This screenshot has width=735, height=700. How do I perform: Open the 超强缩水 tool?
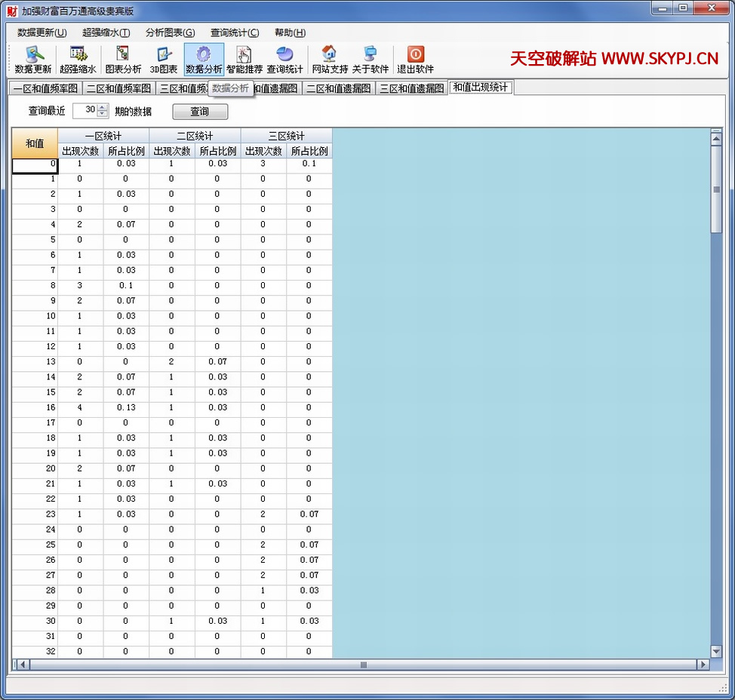pyautogui.click(x=78, y=60)
